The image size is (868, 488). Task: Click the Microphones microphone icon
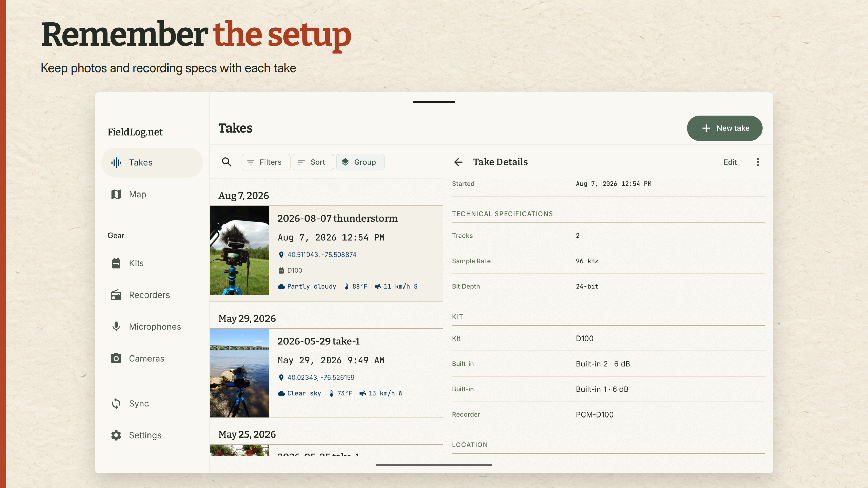click(116, 327)
